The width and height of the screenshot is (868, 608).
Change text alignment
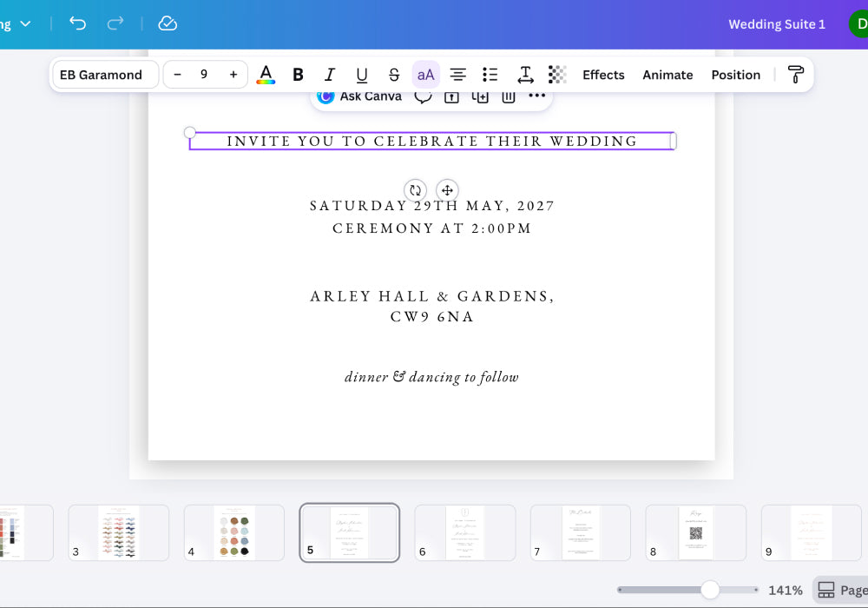(x=457, y=75)
